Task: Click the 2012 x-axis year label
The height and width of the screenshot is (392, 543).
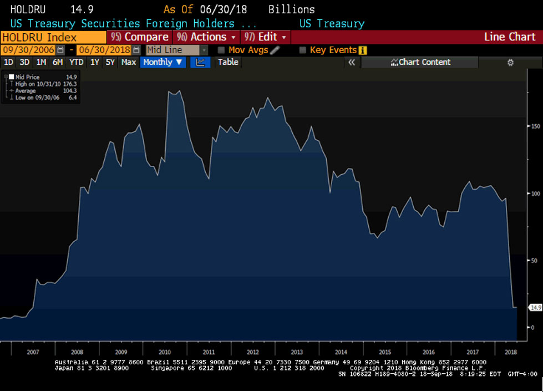Action: tap(253, 352)
